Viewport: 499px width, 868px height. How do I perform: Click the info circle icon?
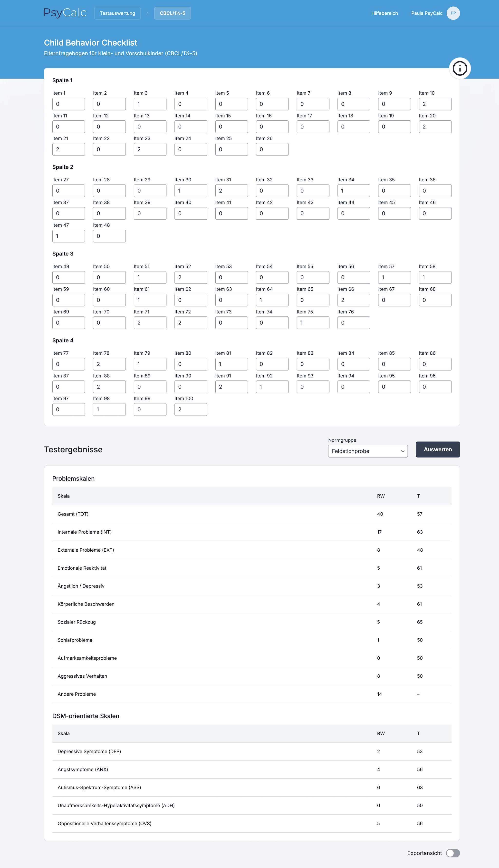point(460,68)
